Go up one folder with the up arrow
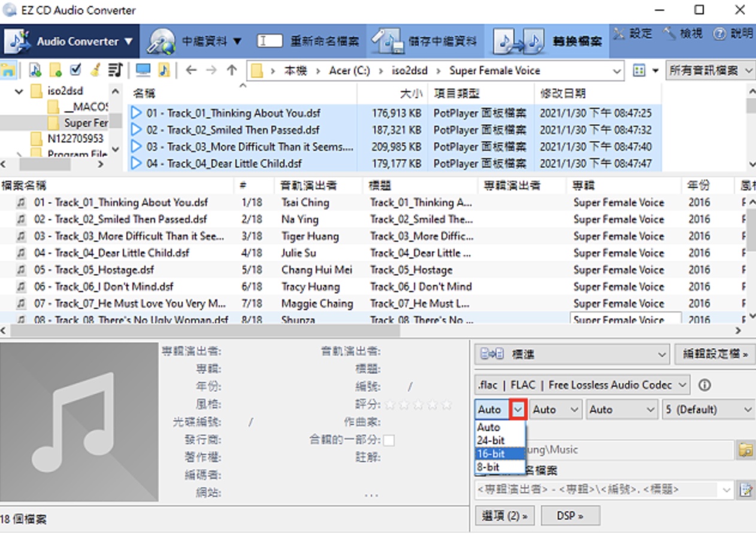Image resolution: width=756 pixels, height=534 pixels. [x=232, y=71]
